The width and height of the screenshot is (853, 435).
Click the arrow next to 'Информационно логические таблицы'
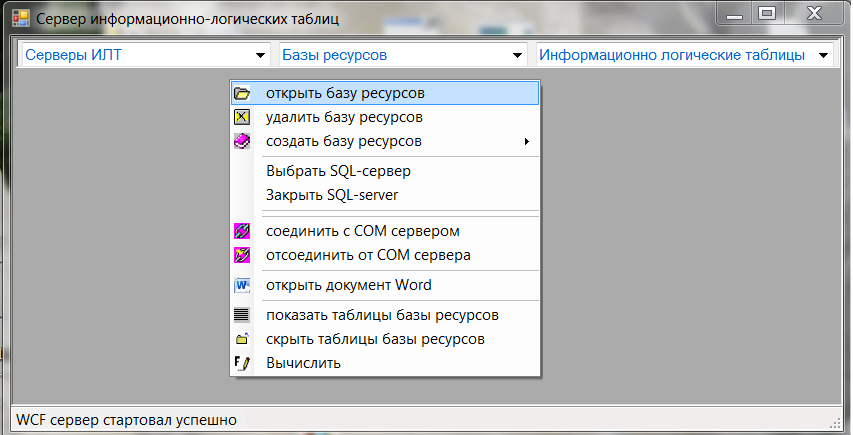pyautogui.click(x=823, y=55)
